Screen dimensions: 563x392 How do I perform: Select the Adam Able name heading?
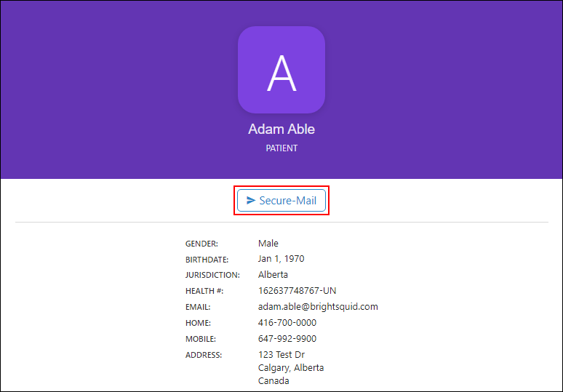point(281,129)
